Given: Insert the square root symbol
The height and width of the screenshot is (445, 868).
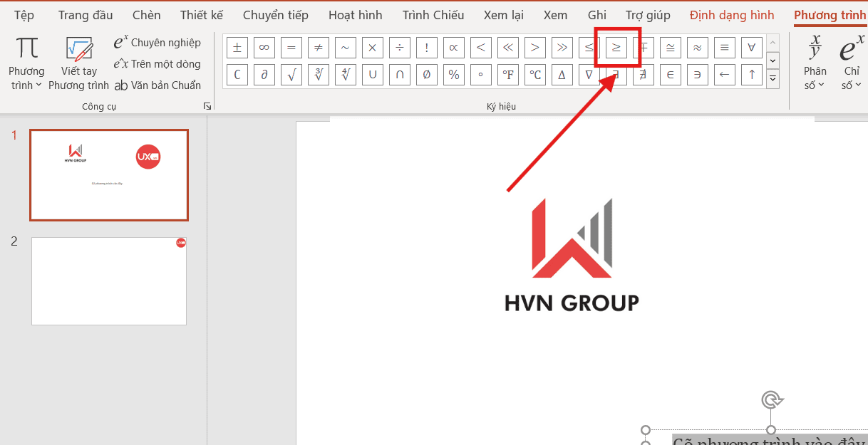Looking at the screenshot, I should pos(291,74).
